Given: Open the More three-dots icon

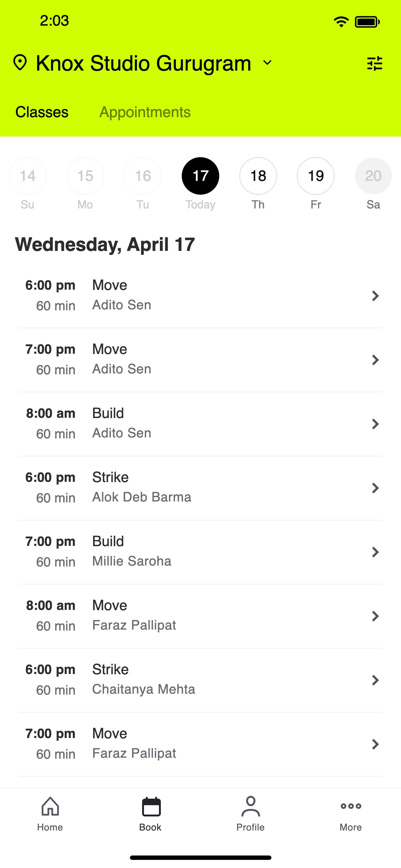Looking at the screenshot, I should (351, 806).
